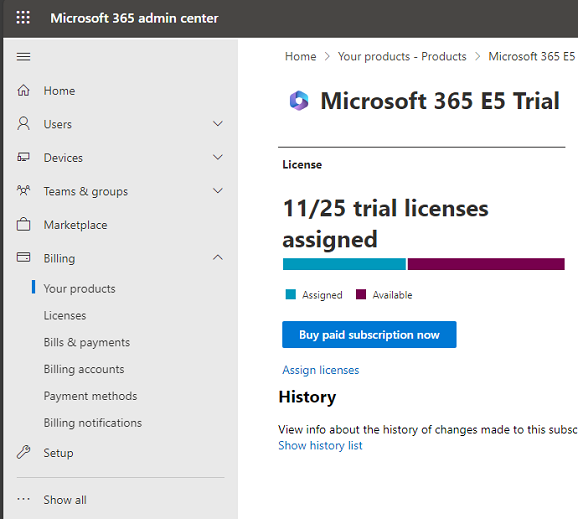Expand the Teams & groups chevron
578x519 pixels.
(218, 191)
